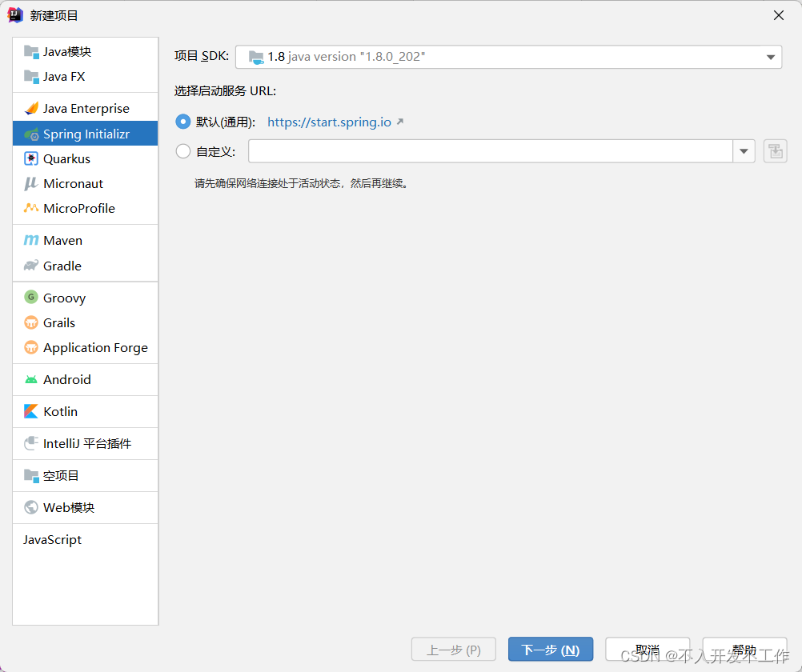Select Grails project type
Screen dimensions: 802x672
pos(86,322)
